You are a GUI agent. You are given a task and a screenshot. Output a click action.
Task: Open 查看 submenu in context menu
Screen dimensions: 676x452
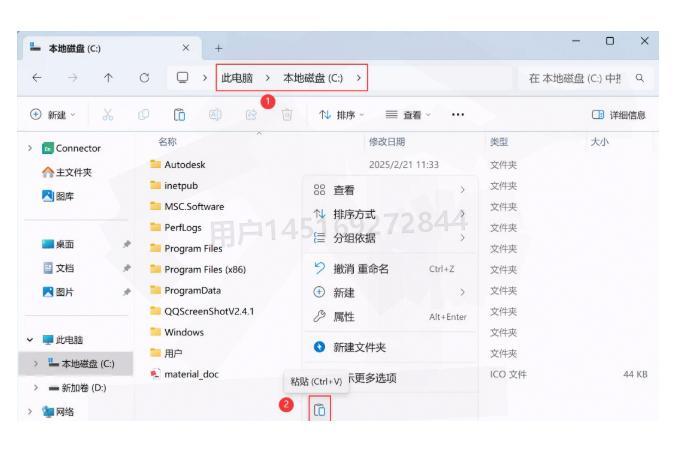(x=390, y=190)
